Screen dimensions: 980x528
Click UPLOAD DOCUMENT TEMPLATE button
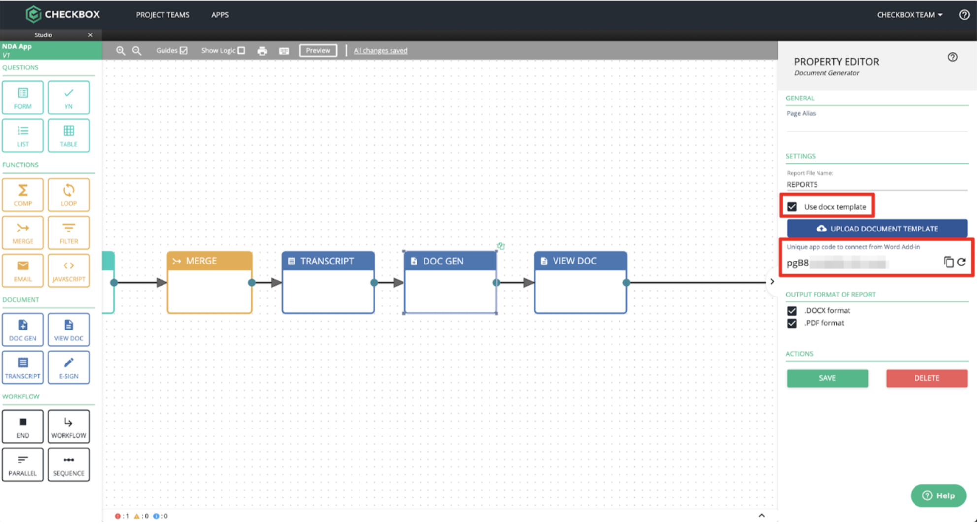point(877,229)
